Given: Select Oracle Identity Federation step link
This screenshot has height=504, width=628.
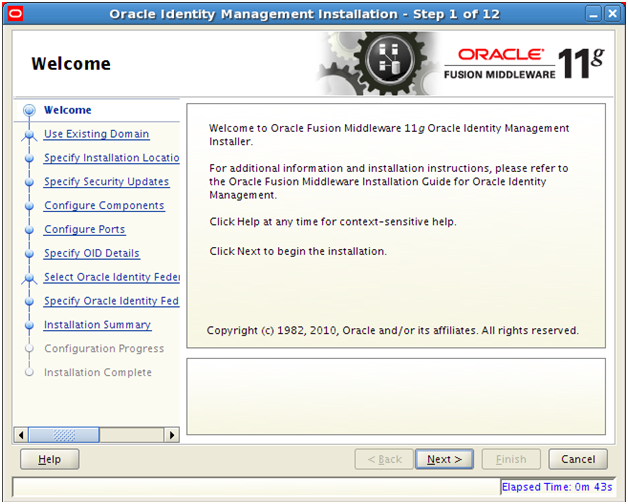Looking at the screenshot, I should (x=112, y=277).
